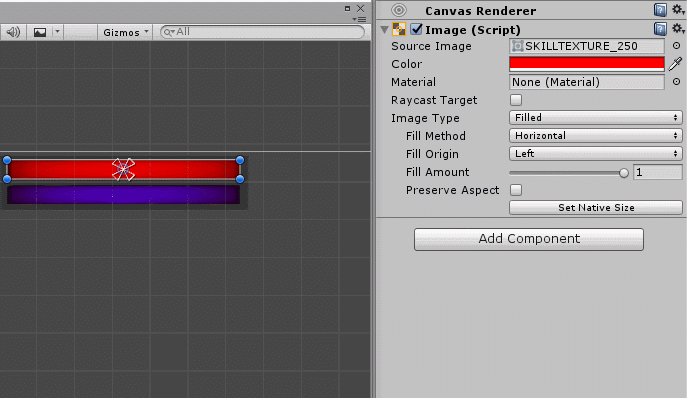Disable the Image (Script) component checkbox
This screenshot has height=398, width=687.
(x=416, y=29)
